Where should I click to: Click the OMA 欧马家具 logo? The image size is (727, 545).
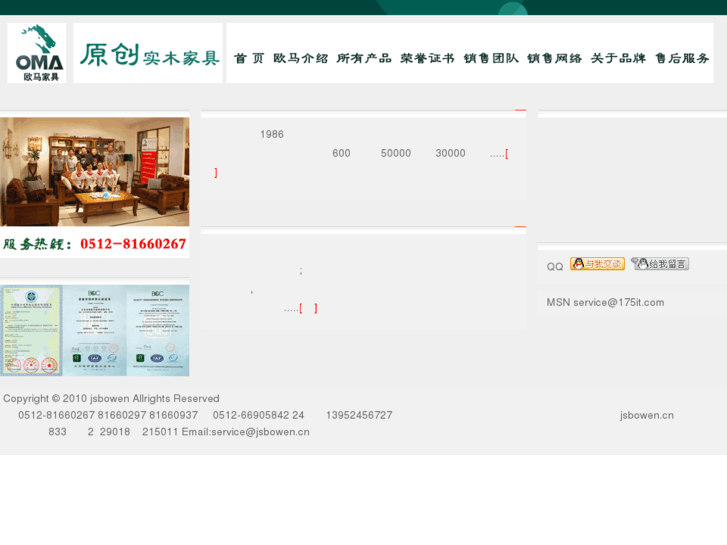click(37, 53)
